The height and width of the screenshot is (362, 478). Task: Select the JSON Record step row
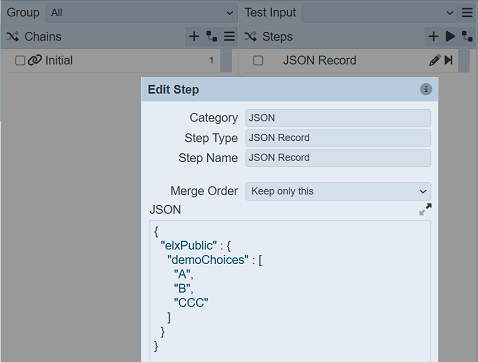(x=352, y=61)
